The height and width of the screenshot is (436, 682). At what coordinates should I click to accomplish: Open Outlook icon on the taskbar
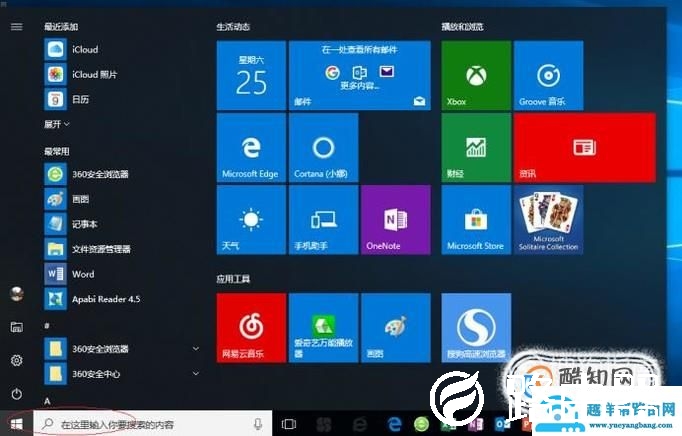pos(502,424)
